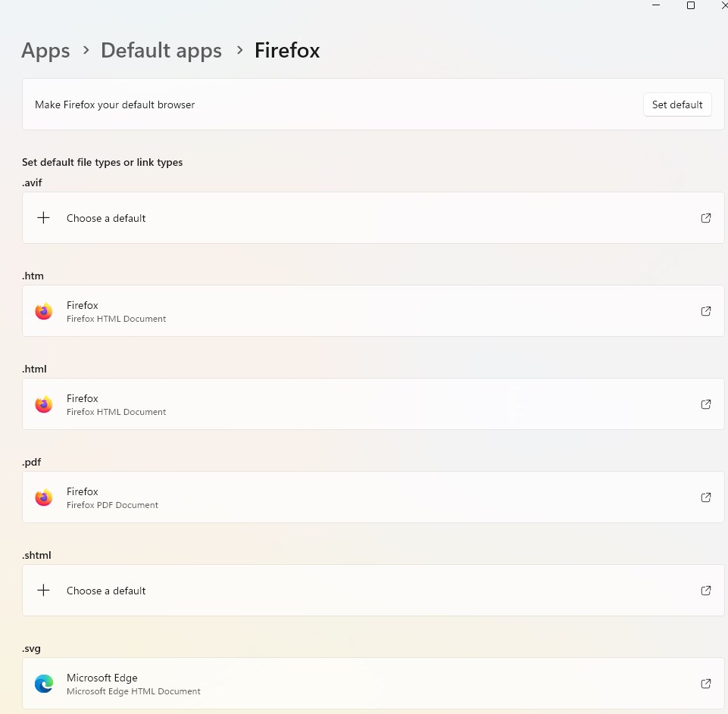Change the .svg Microsoft Edge HTML Document default
Screen dimensions: 728x714
(x=133, y=684)
